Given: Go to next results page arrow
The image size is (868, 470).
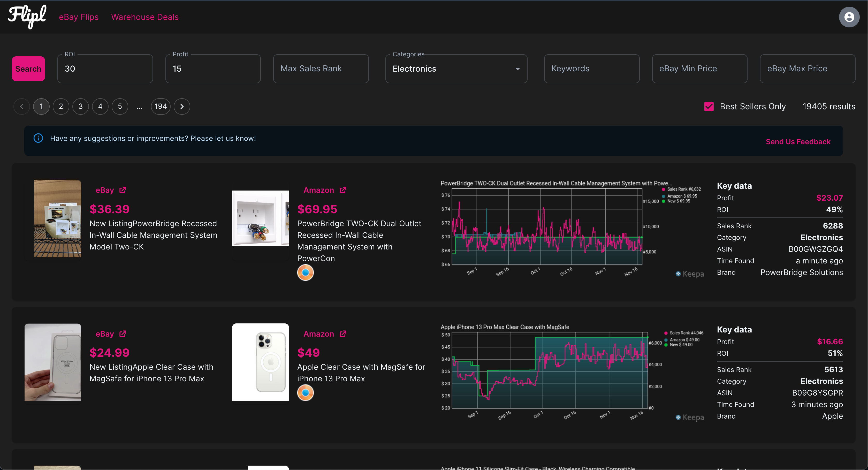Looking at the screenshot, I should coord(182,107).
